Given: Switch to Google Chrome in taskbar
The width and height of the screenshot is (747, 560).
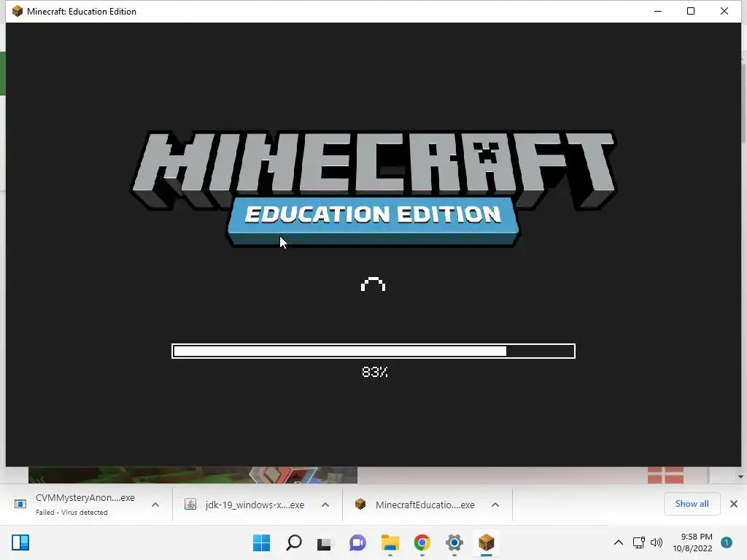Looking at the screenshot, I should pos(422,542).
